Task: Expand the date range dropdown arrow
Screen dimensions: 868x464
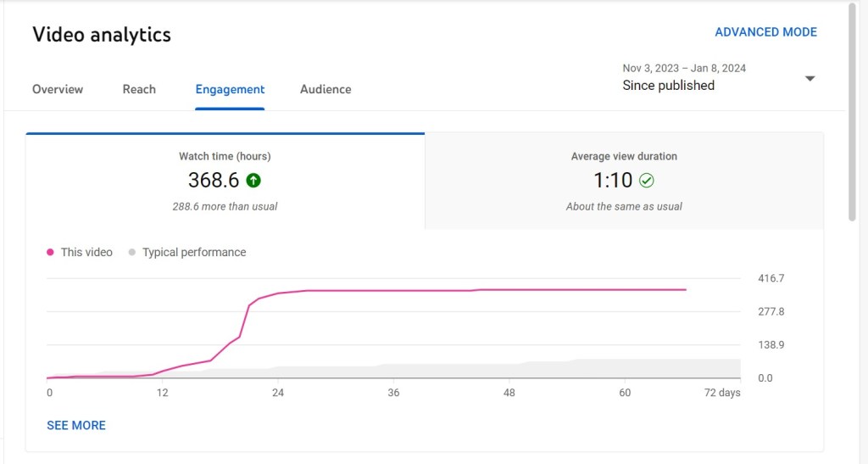Action: (810, 78)
